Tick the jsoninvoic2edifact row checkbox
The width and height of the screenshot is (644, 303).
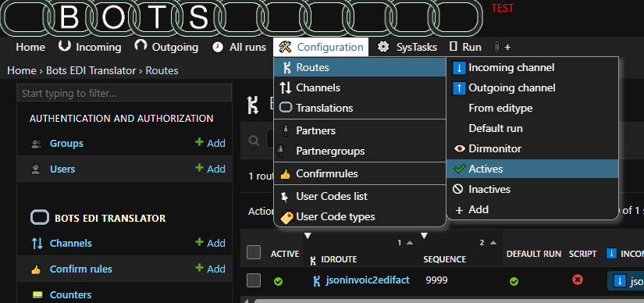[x=254, y=280]
